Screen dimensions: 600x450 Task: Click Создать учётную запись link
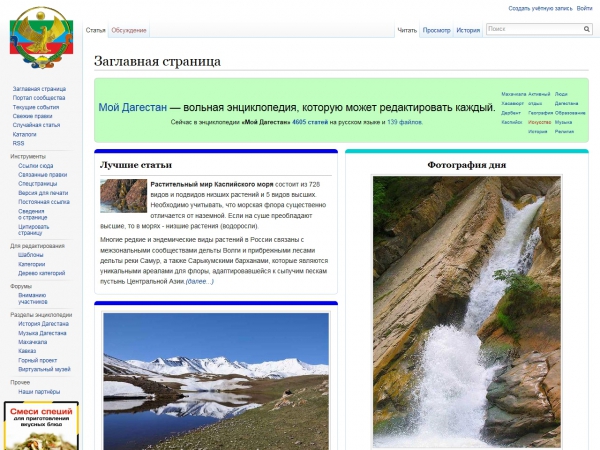tap(540, 8)
